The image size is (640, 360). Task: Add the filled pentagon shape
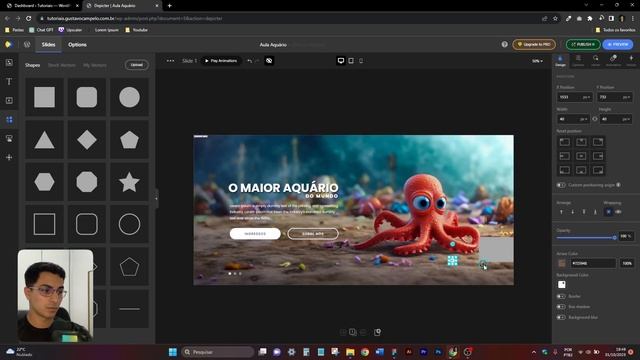coord(129,140)
